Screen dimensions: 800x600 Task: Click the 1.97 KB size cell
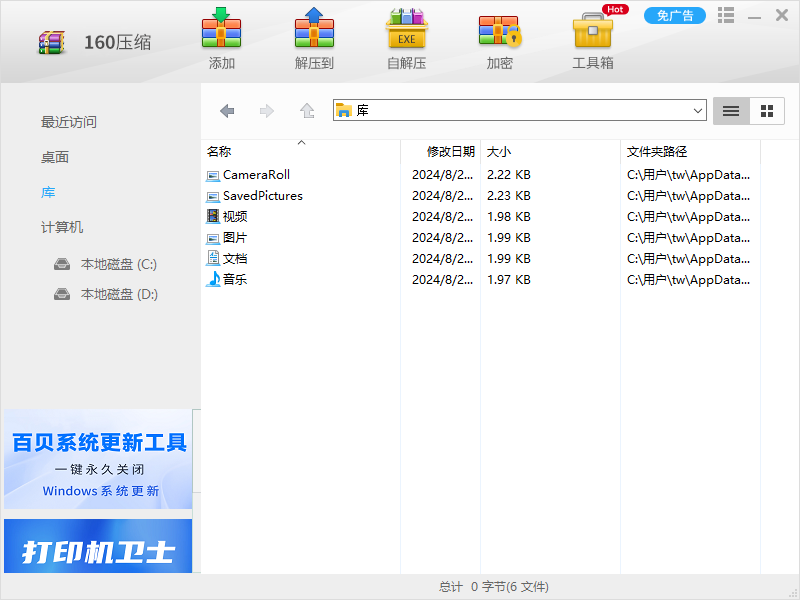point(509,280)
